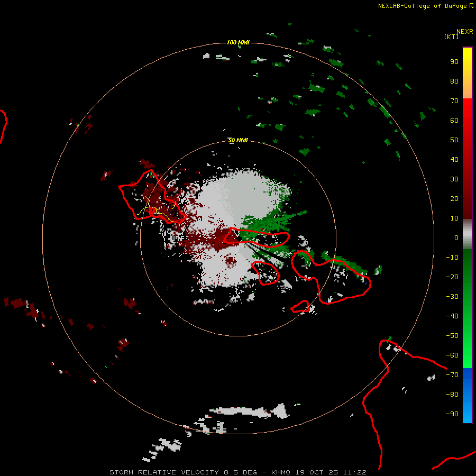Click the "100 NMI" range ring label
The height and width of the screenshot is (476, 476).
coord(238,42)
